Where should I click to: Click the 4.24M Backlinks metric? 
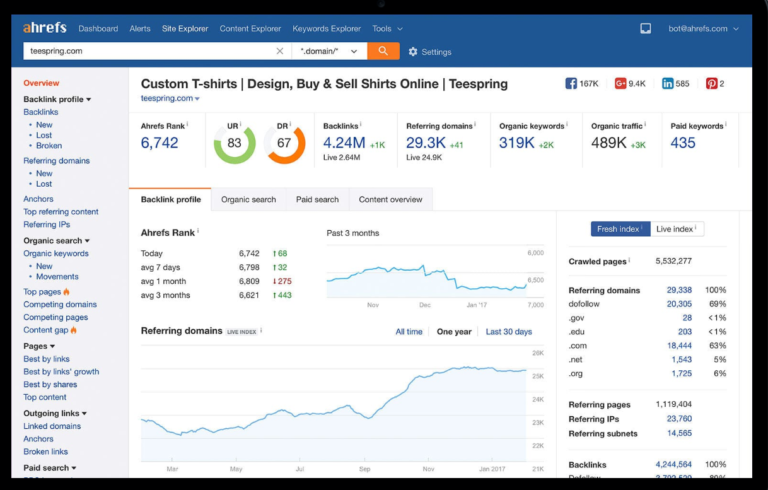(344, 143)
